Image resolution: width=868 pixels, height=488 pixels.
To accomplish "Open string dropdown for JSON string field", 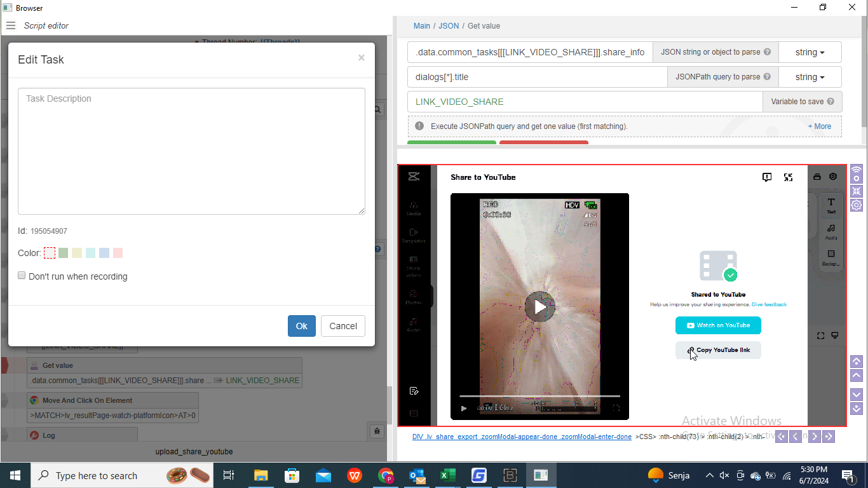I will [x=810, y=52].
